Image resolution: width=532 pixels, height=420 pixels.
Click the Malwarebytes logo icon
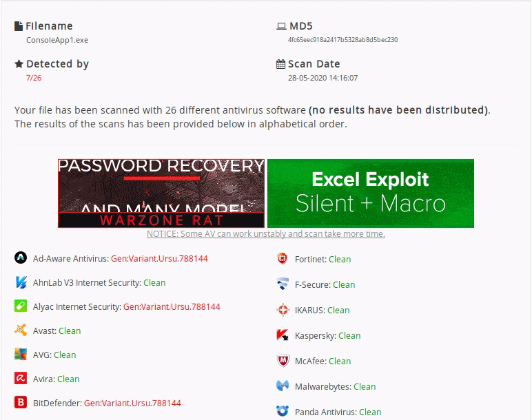click(x=283, y=386)
